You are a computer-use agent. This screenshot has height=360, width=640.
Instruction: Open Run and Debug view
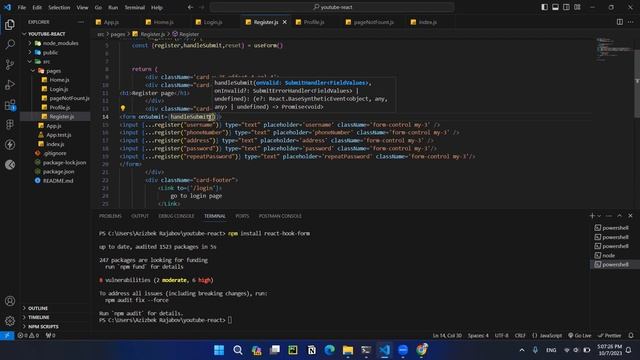(x=10, y=84)
